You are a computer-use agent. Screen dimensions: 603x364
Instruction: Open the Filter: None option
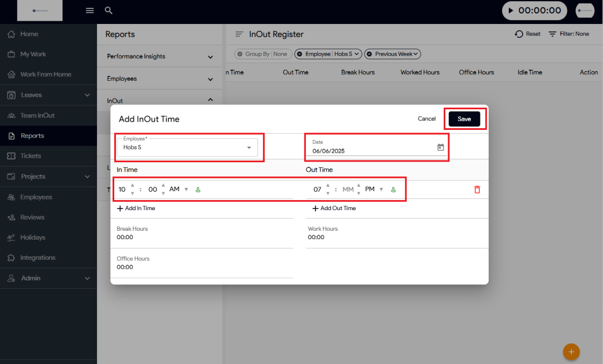[x=568, y=34]
